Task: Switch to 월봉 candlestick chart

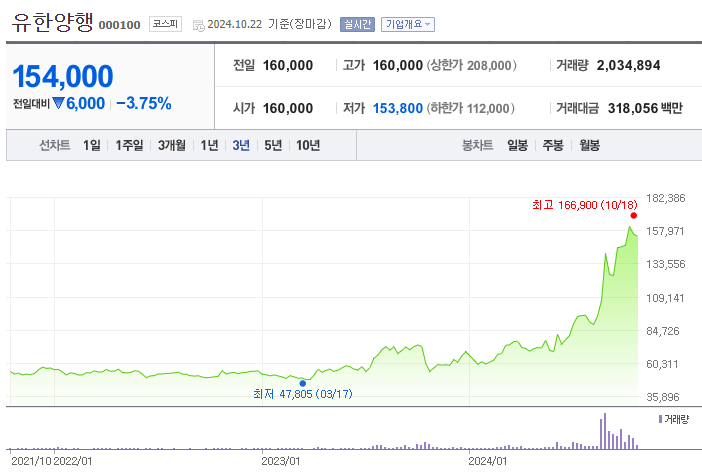Action: (589, 145)
